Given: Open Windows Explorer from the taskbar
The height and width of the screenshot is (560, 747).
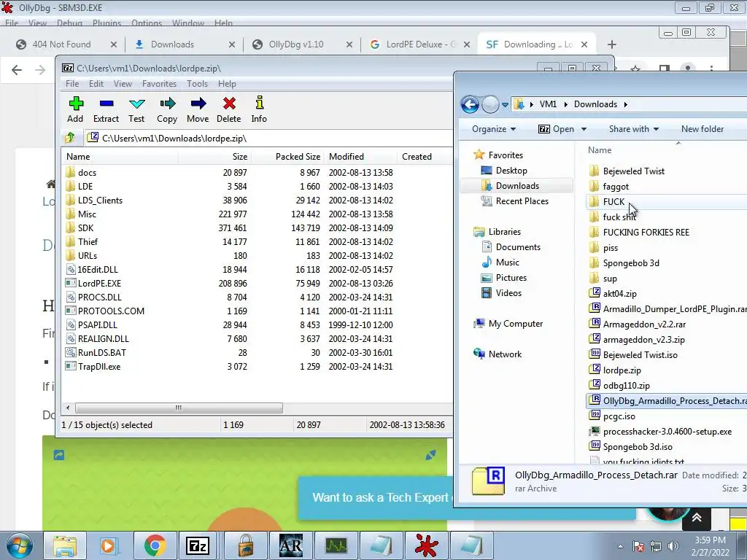Looking at the screenshot, I should tap(65, 545).
